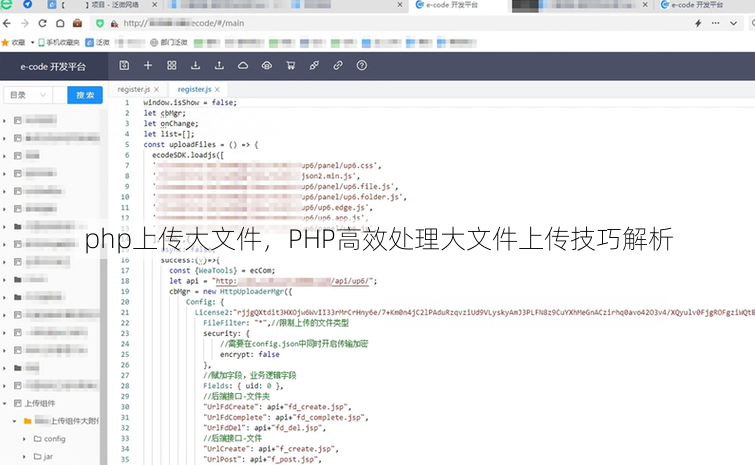The width and height of the screenshot is (755, 465).
Task: Open the 手机收藏夹 bookmark
Action: (59, 42)
